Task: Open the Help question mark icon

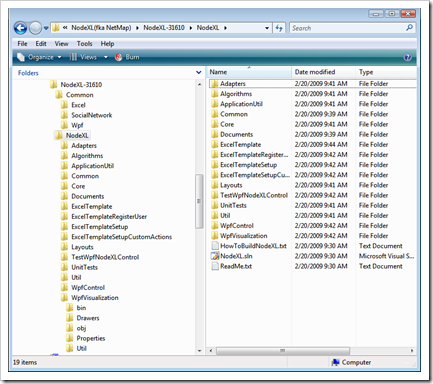Action: click(407, 57)
